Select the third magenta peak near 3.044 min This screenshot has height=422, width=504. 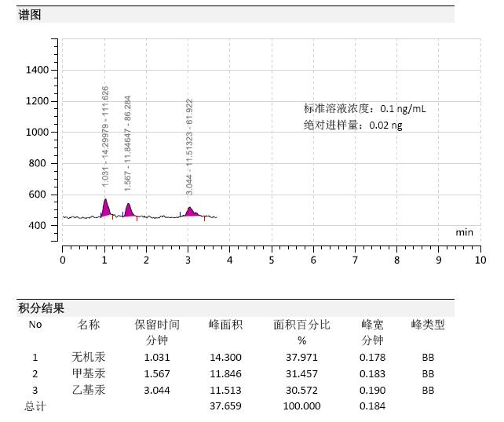click(190, 211)
